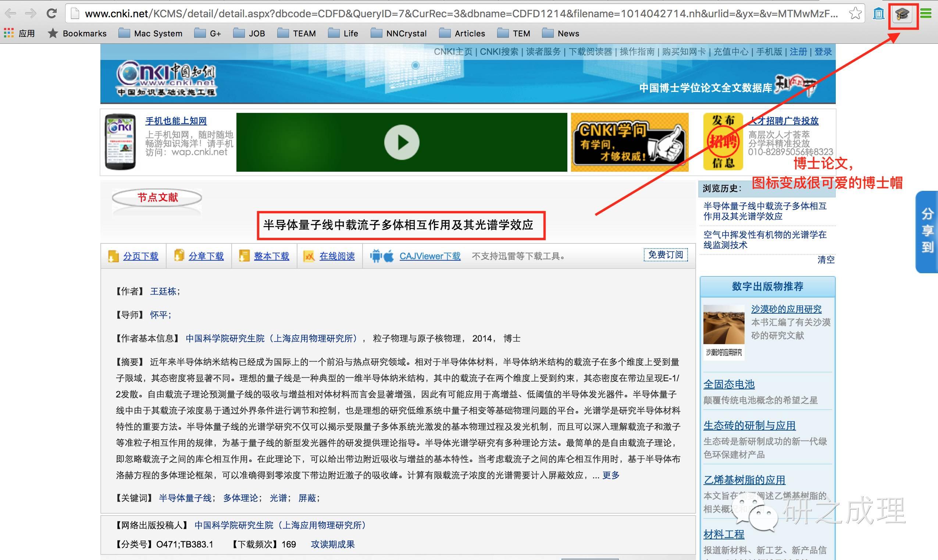
Task: Open the Articles bookmark folder
Action: pyautogui.click(x=462, y=33)
